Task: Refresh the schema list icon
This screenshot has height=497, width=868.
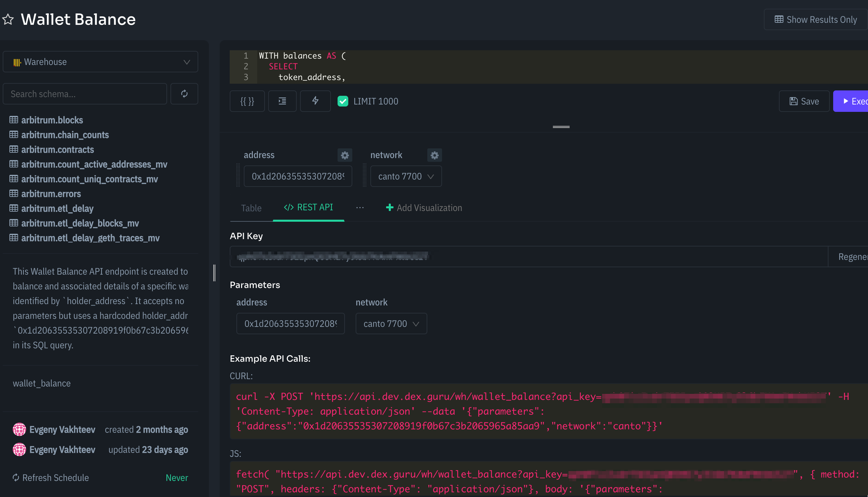Action: point(184,93)
